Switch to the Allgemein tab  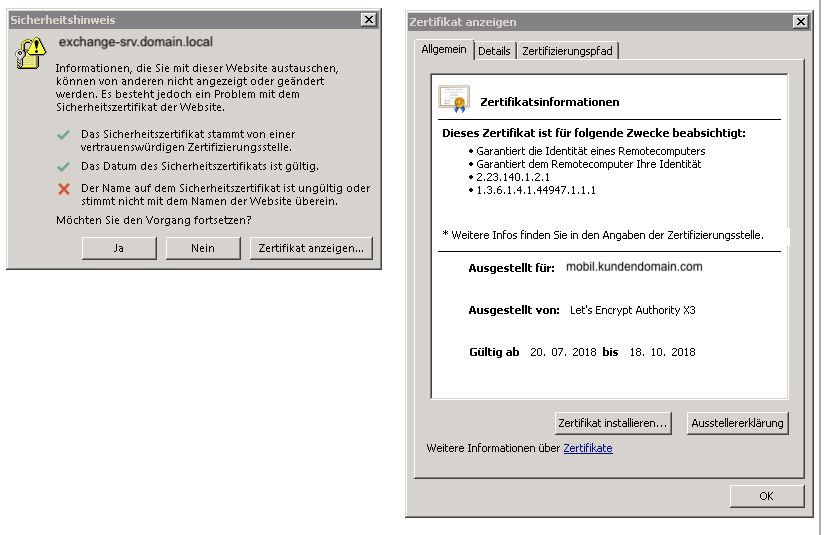click(x=444, y=50)
